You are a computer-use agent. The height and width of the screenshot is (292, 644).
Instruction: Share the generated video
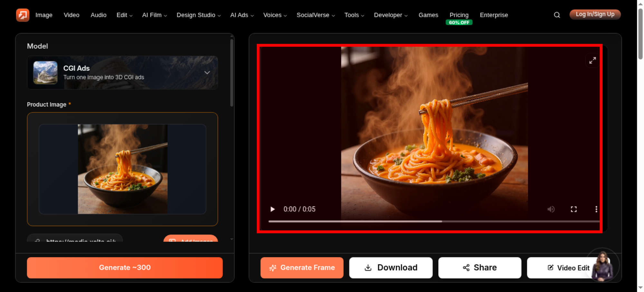point(480,268)
